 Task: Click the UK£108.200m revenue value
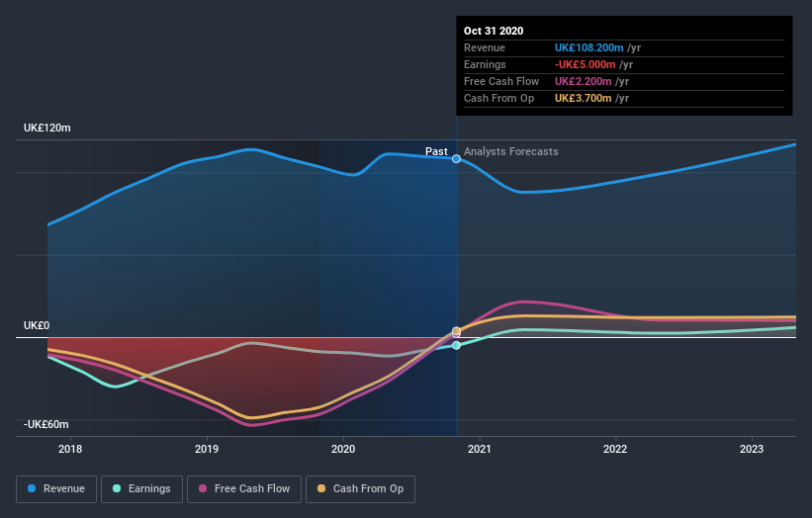pos(588,47)
